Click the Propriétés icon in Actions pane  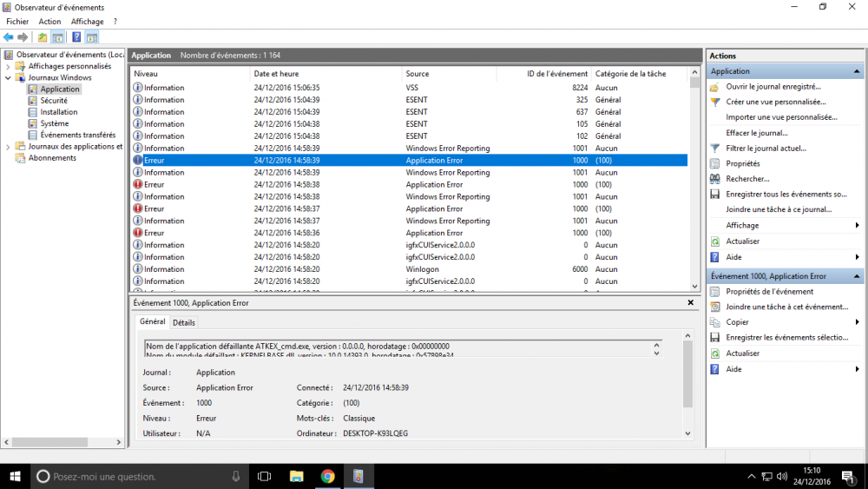(714, 163)
